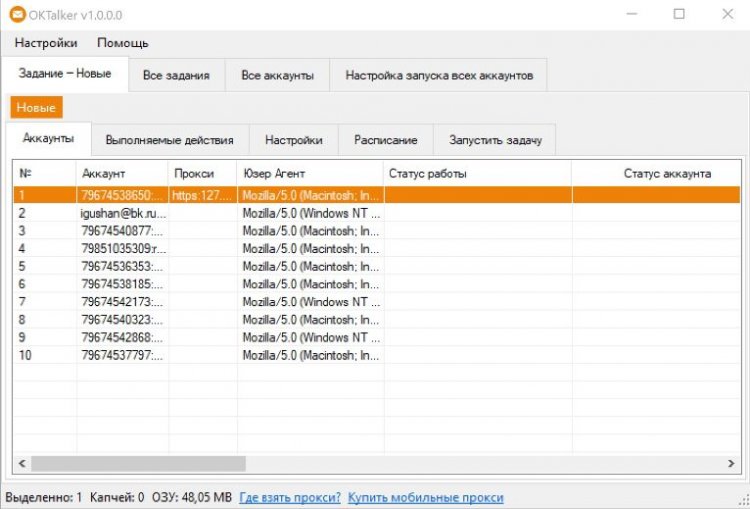Screen dimensions: 750x509
Task: Open the Помощь menu
Action: tap(122, 43)
